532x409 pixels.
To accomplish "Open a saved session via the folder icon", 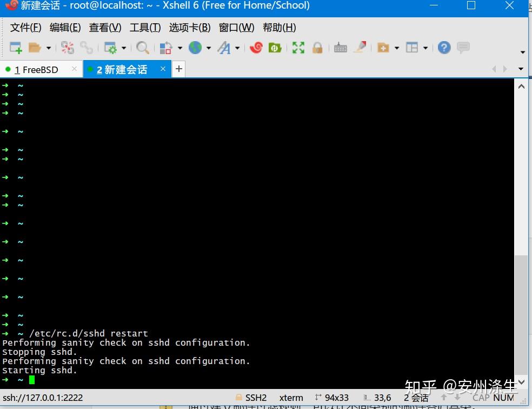I will click(x=34, y=48).
